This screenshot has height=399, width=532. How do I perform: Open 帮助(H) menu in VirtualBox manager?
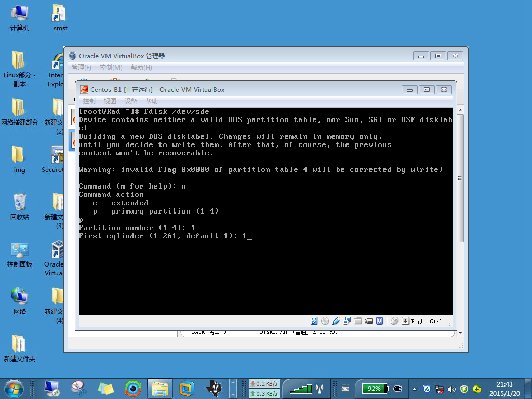pos(141,68)
